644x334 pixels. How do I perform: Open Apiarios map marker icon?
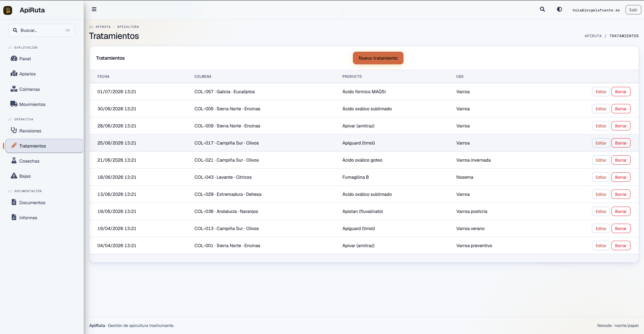pyautogui.click(x=14, y=73)
